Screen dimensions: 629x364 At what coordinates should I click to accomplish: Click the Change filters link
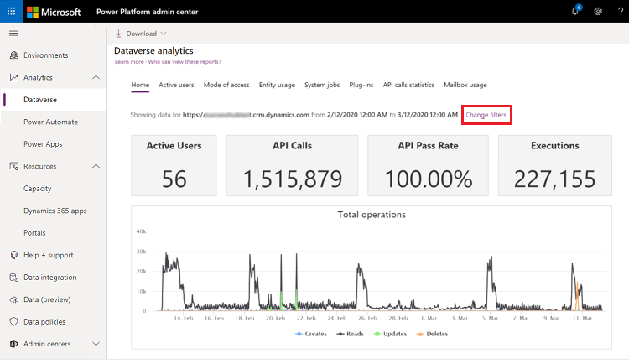tap(486, 115)
